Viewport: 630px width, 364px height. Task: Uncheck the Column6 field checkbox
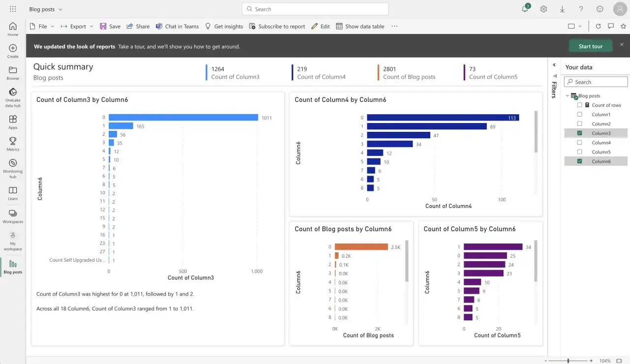[579, 161]
